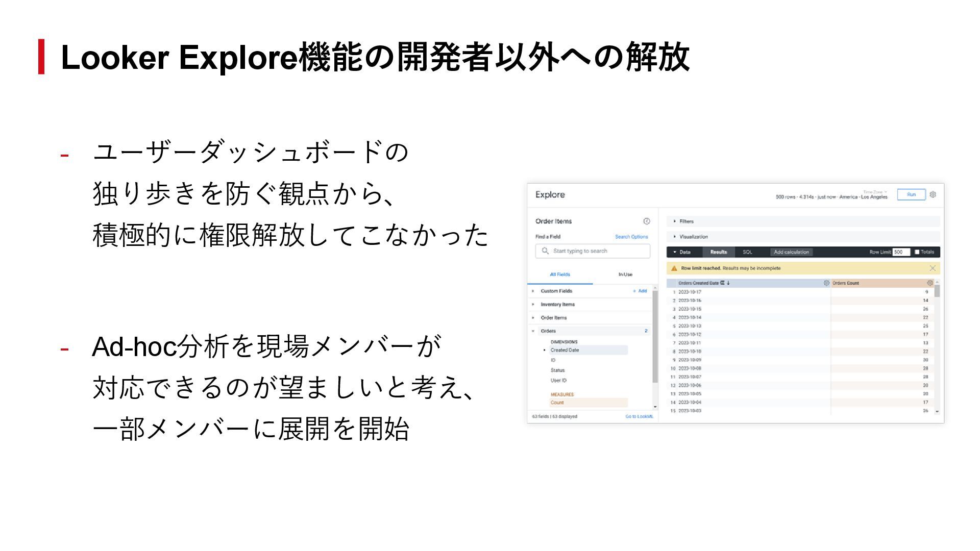Screen dimensions: 980x551
Task: Click the pivot icon on Created Date column
Action: click(x=722, y=283)
